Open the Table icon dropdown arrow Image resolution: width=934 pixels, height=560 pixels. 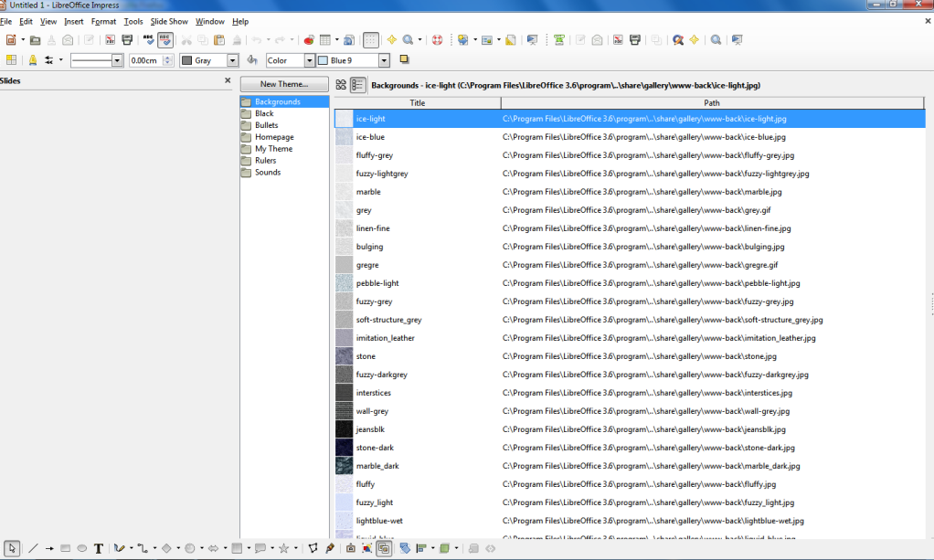coord(336,40)
